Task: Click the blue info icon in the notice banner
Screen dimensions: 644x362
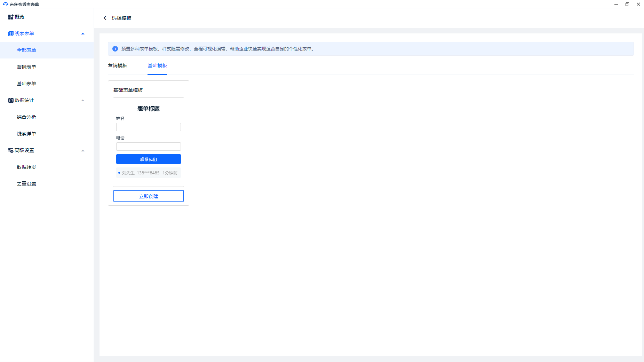Action: point(115,49)
